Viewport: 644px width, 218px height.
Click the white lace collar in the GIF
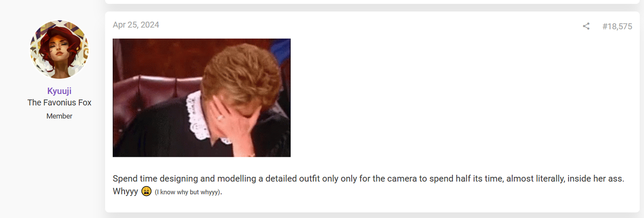pos(199,117)
